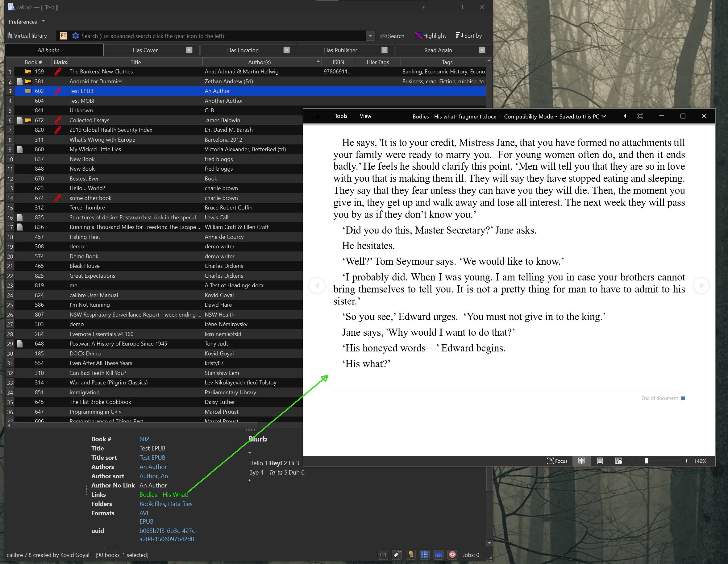This screenshot has height=564, width=728.
Task: Click the cover grid icon in status bar
Action: [424, 555]
